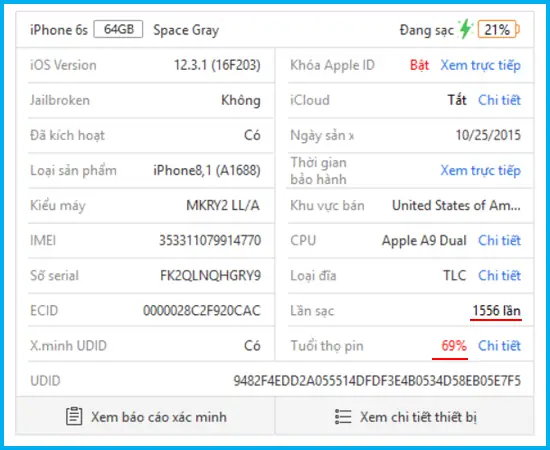Select the ECID value 0000028C2F920CAC
This screenshot has height=450, width=550.
202,311
